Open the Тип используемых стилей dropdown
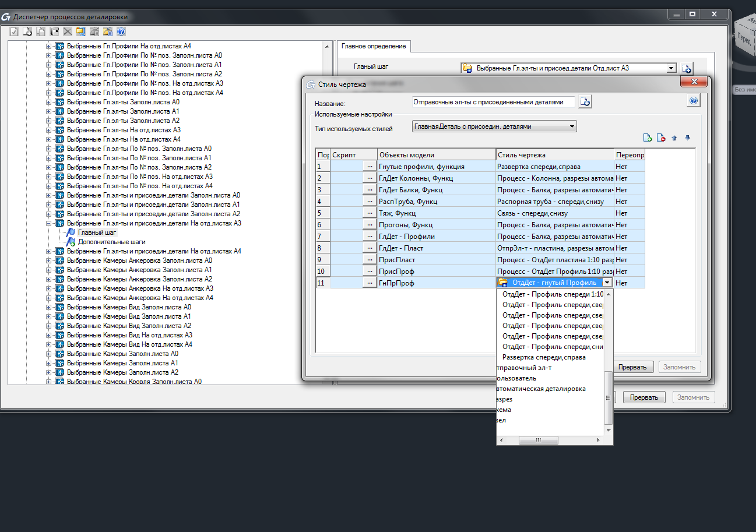Image resolution: width=756 pixels, height=532 pixels. [572, 126]
